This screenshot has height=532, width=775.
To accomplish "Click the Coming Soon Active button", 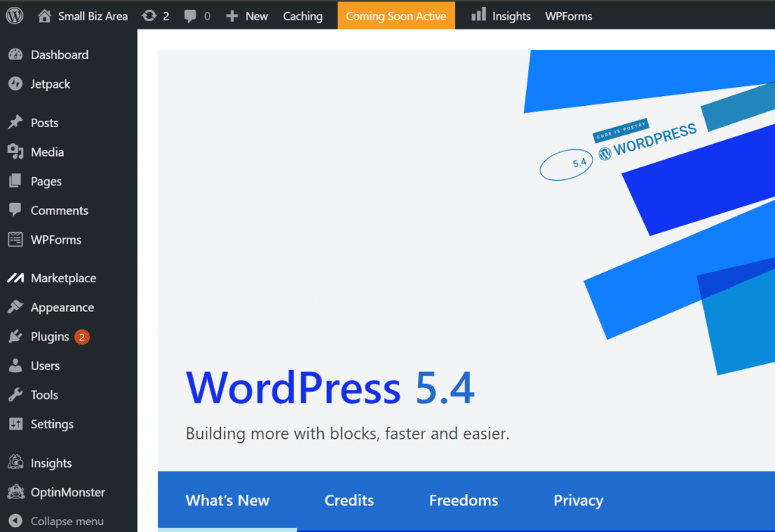I will coord(396,16).
